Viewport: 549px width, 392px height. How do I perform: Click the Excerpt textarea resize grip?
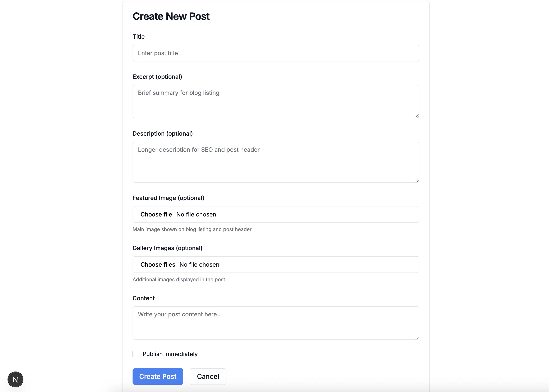tap(417, 116)
